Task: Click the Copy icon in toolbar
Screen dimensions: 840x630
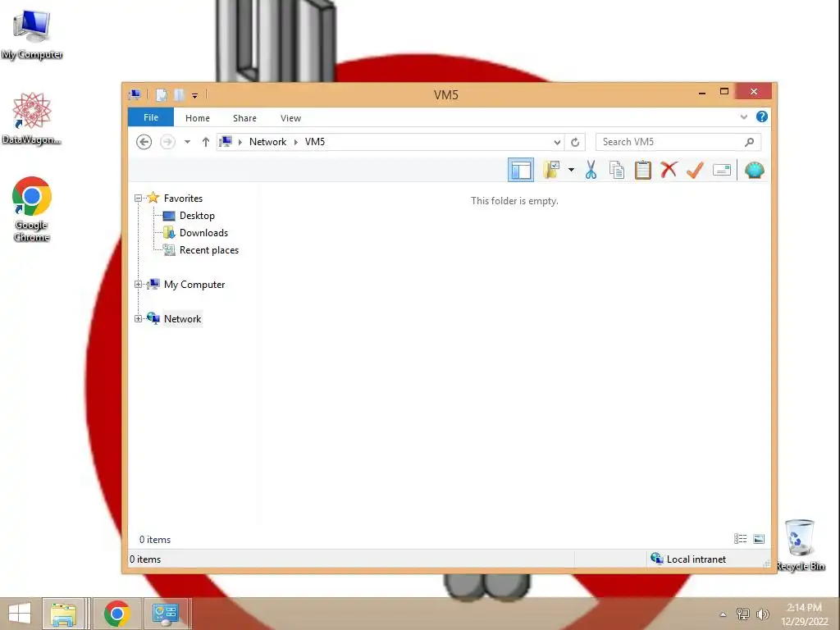Action: [x=617, y=171]
